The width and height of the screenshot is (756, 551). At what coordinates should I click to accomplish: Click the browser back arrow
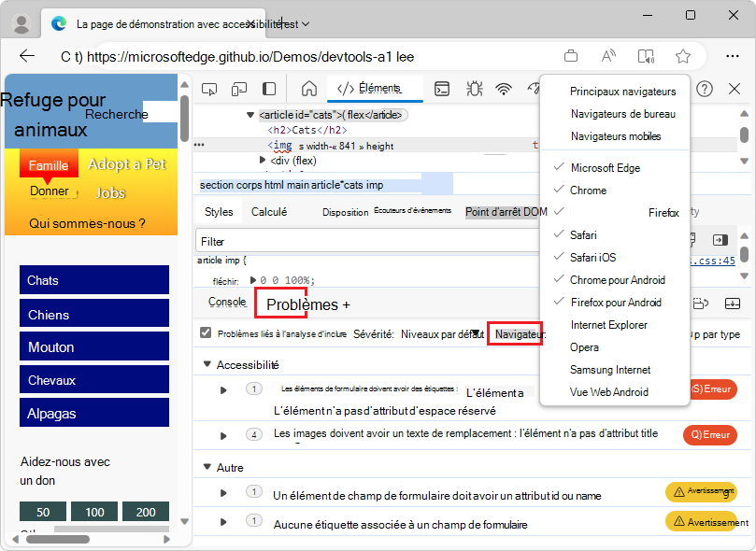coord(27,56)
